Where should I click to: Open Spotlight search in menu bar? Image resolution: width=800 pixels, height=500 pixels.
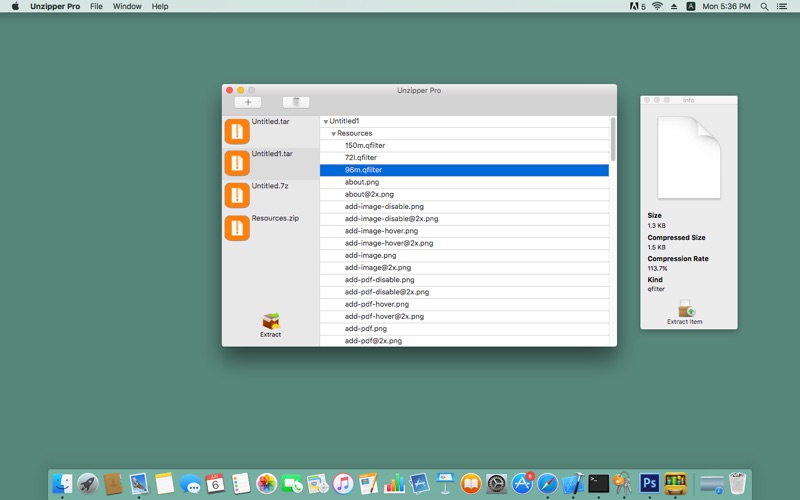(764, 6)
